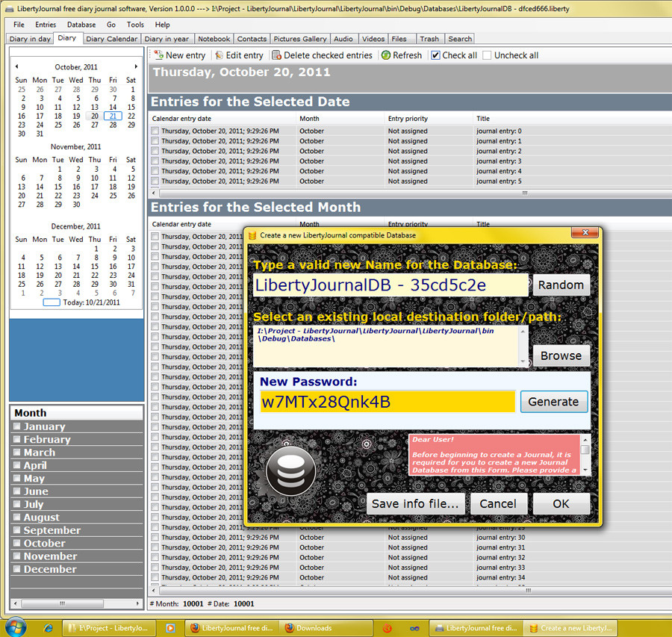Screen dimensions: 672x637
Task: Expand the April month group
Action: coord(17,465)
